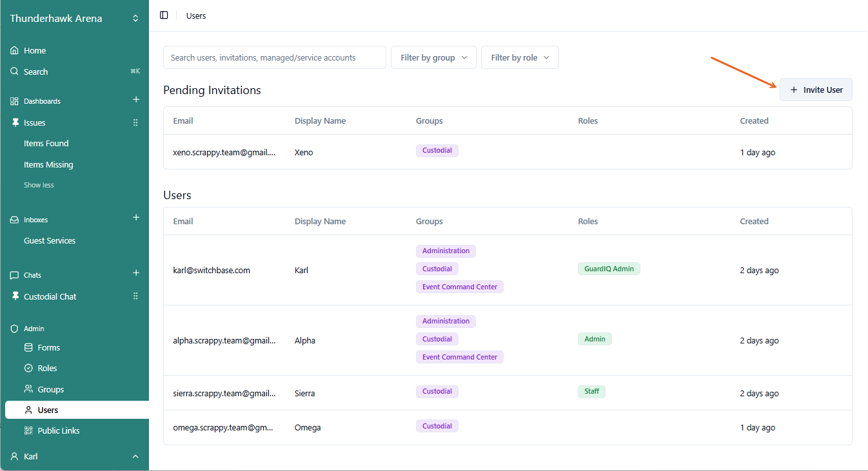Viewport: 868px width, 471px height.
Task: Open Groups in the Admin menu
Action: (50, 389)
